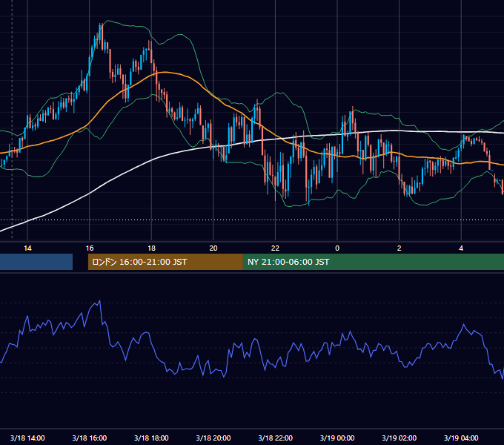Viewport: 504px width, 445px height.
Task: Click the 3/18 16:00 time label
Action: (x=90, y=438)
